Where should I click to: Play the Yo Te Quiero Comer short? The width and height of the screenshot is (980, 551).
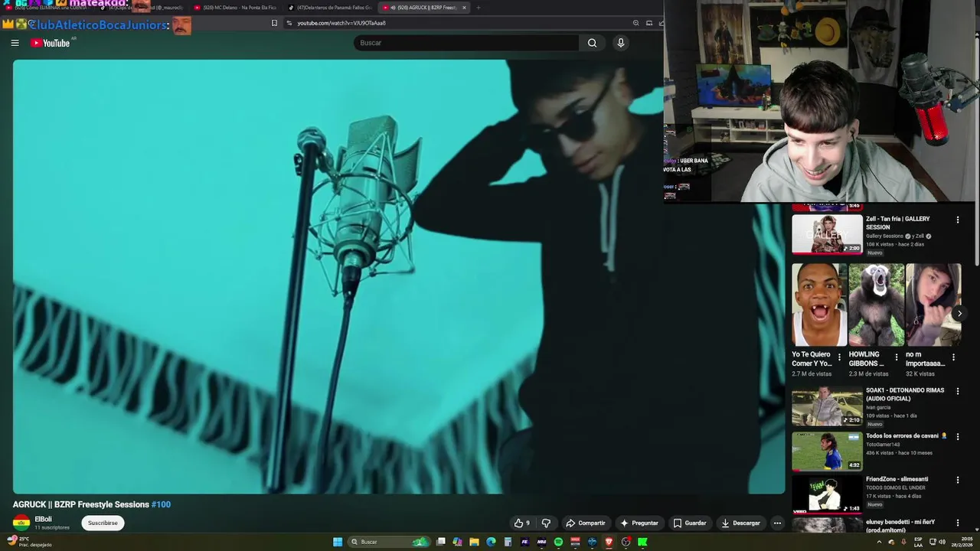pos(819,305)
